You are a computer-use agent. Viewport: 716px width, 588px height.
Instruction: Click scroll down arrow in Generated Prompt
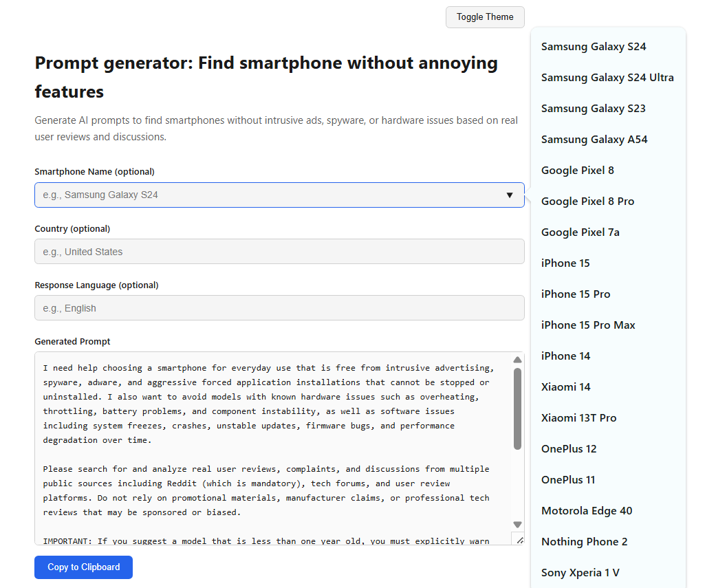click(517, 525)
